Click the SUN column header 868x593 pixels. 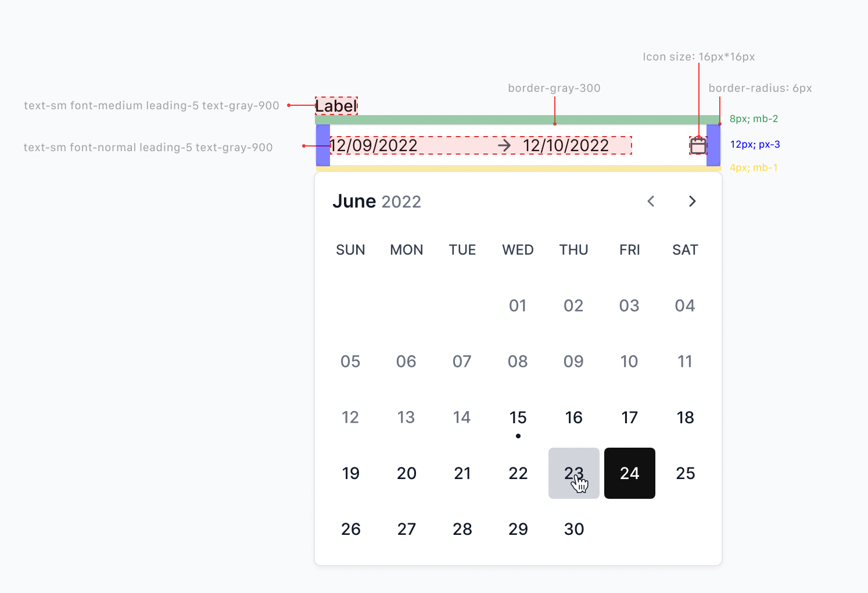pos(350,249)
